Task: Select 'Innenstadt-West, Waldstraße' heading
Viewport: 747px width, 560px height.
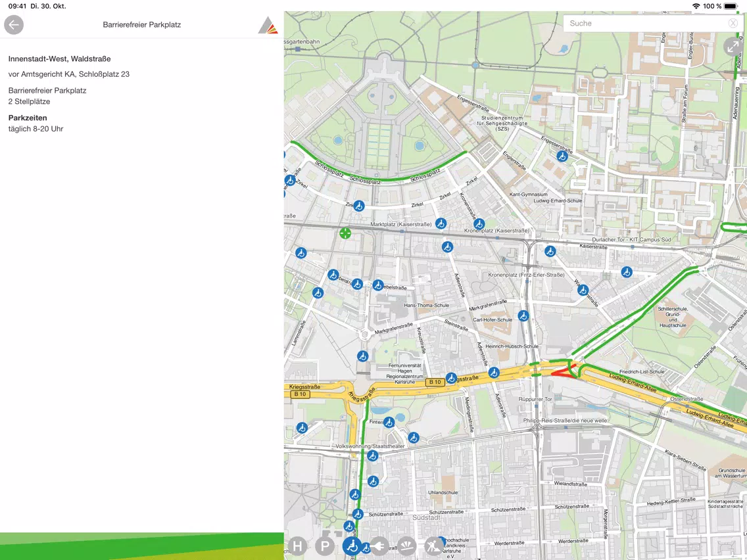Action: click(x=60, y=59)
